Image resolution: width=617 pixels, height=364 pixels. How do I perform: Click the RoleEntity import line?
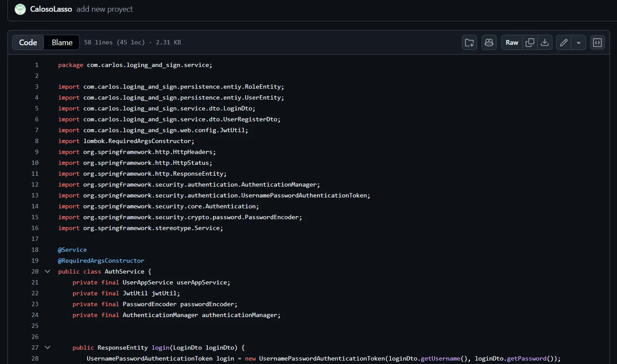tap(171, 87)
